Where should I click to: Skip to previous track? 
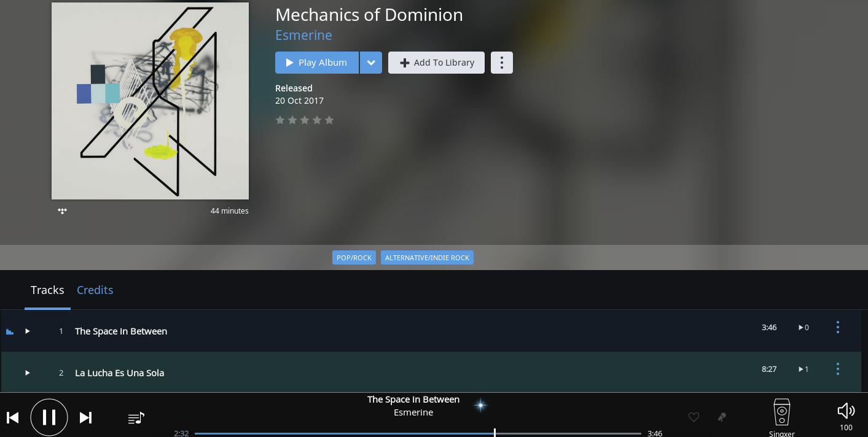coord(12,418)
